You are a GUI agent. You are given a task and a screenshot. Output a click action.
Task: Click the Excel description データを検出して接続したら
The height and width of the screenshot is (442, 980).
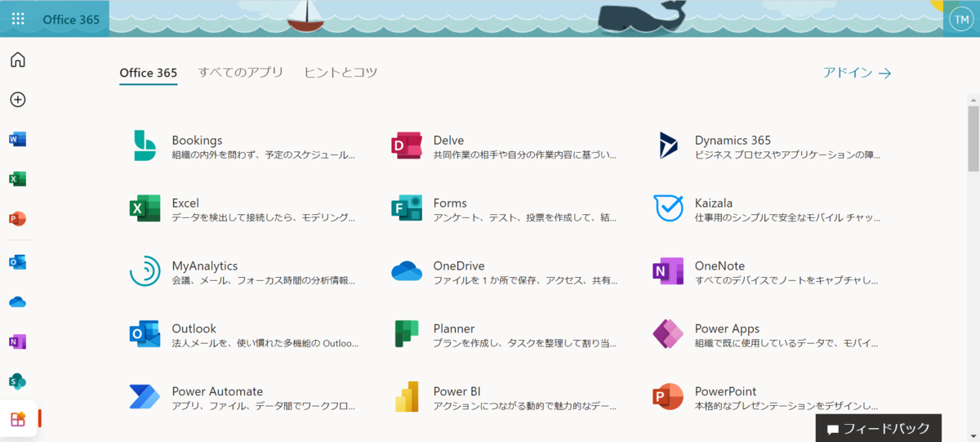pos(263,218)
